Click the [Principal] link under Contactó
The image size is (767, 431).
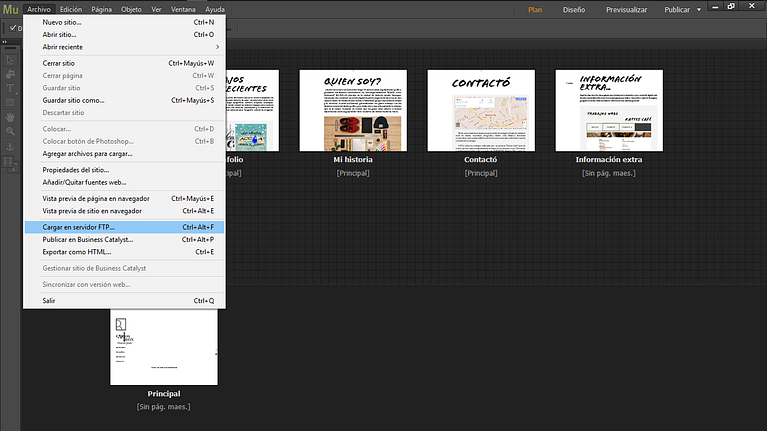pos(481,173)
